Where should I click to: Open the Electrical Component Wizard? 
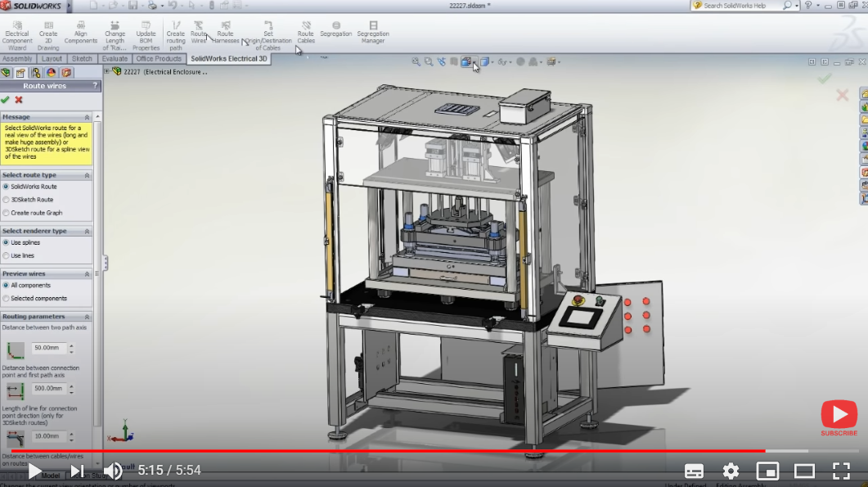[x=17, y=36]
